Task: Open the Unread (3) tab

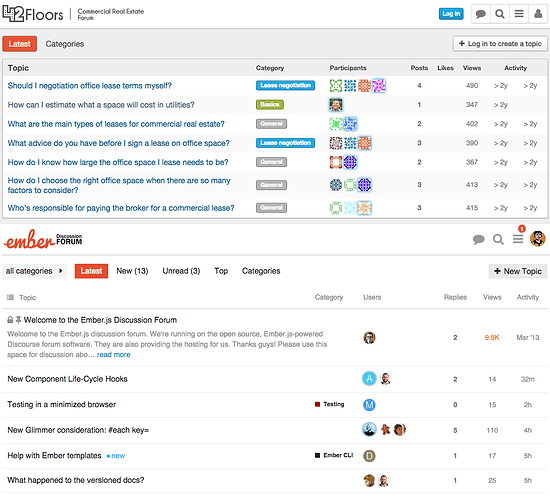Action: click(181, 271)
